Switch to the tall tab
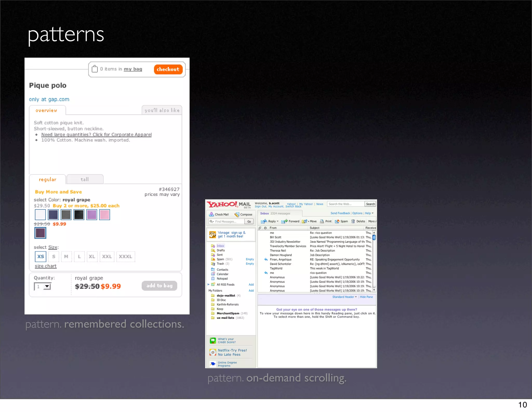 click(85, 179)
